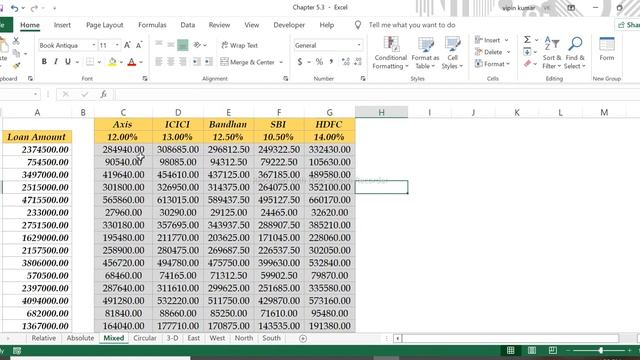The height and width of the screenshot is (360, 640).
Task: Toggle Italic formatting
Action: (x=56, y=62)
